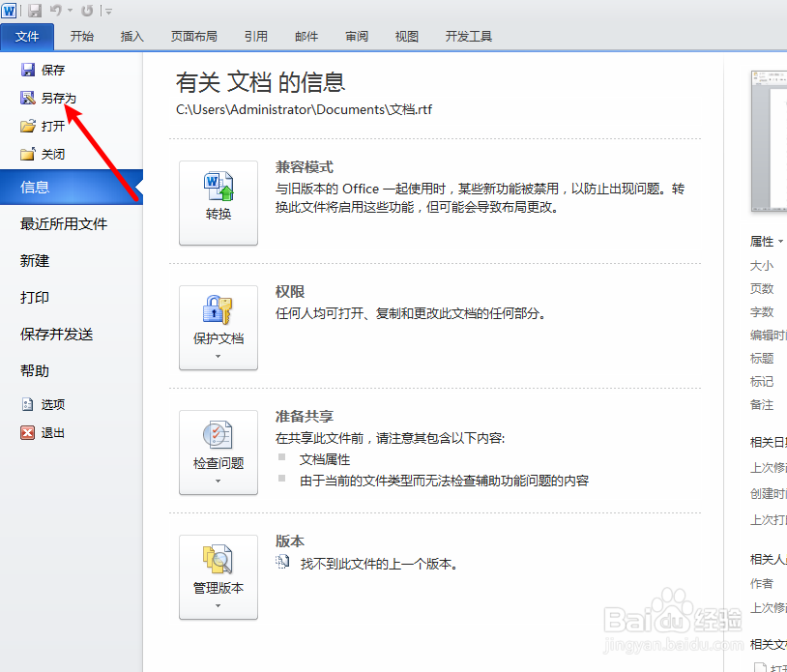Click the 转换 compatibility button
This screenshot has height=672, width=787.
[x=219, y=203]
